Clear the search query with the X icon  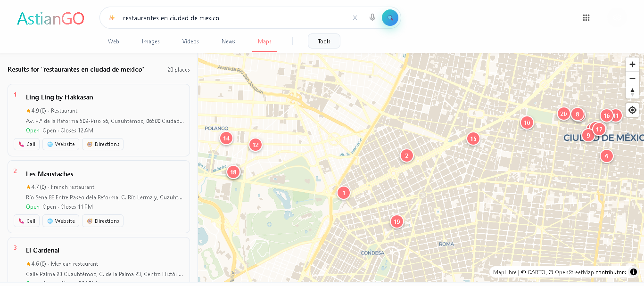tap(355, 18)
